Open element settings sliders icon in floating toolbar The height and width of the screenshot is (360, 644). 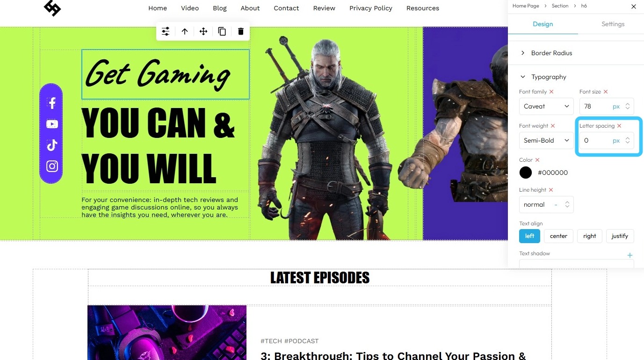[166, 31]
